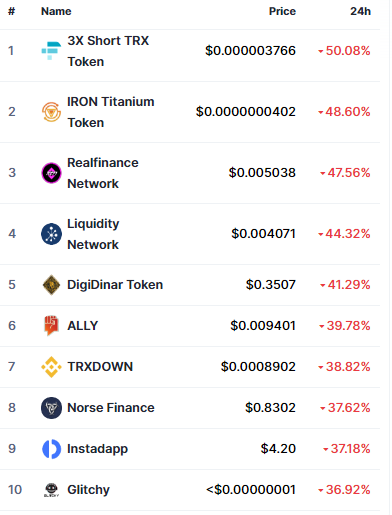Click the Instadapp blue logo icon
The height and width of the screenshot is (515, 392).
click(51, 449)
